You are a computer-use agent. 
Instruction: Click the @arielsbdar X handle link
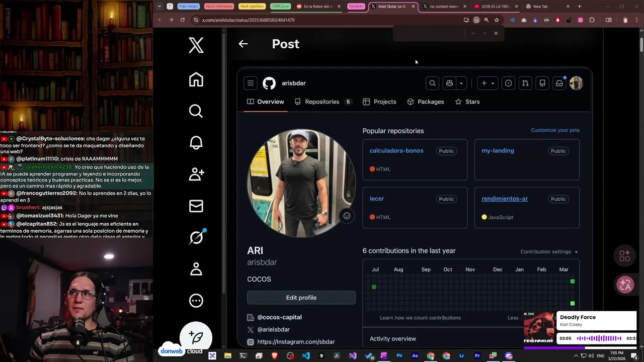(x=273, y=329)
